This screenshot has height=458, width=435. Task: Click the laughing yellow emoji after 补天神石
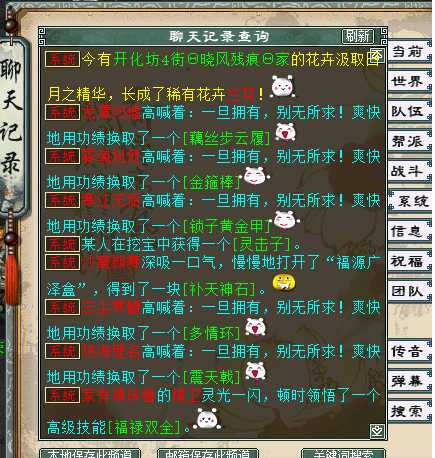[284, 283]
